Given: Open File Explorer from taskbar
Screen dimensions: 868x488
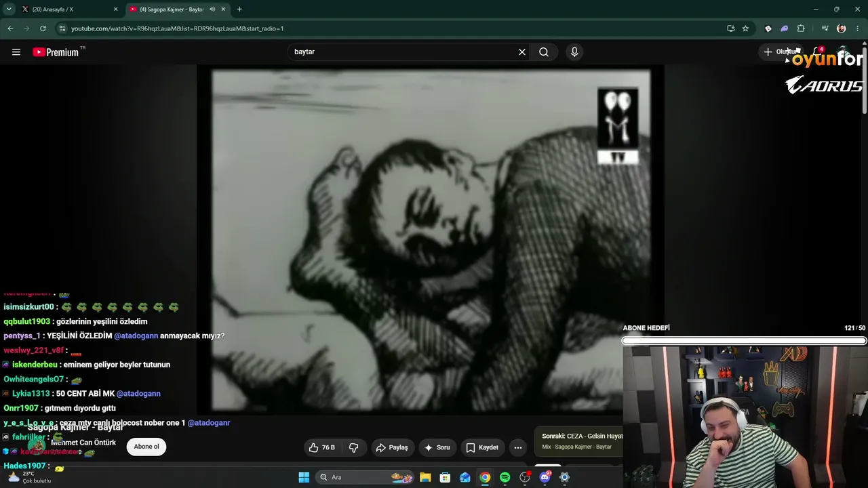Looking at the screenshot, I should coord(425,477).
